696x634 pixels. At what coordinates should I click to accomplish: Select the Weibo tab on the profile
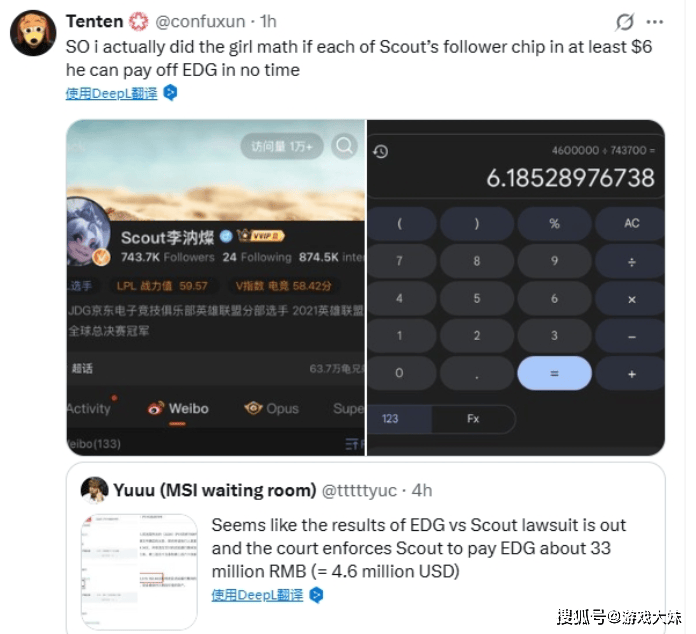(x=178, y=408)
